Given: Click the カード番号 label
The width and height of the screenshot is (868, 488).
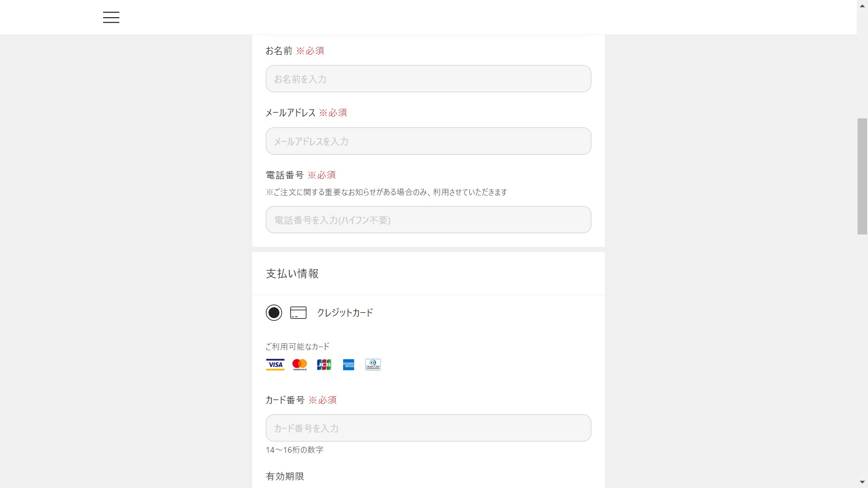Looking at the screenshot, I should click(x=285, y=400).
